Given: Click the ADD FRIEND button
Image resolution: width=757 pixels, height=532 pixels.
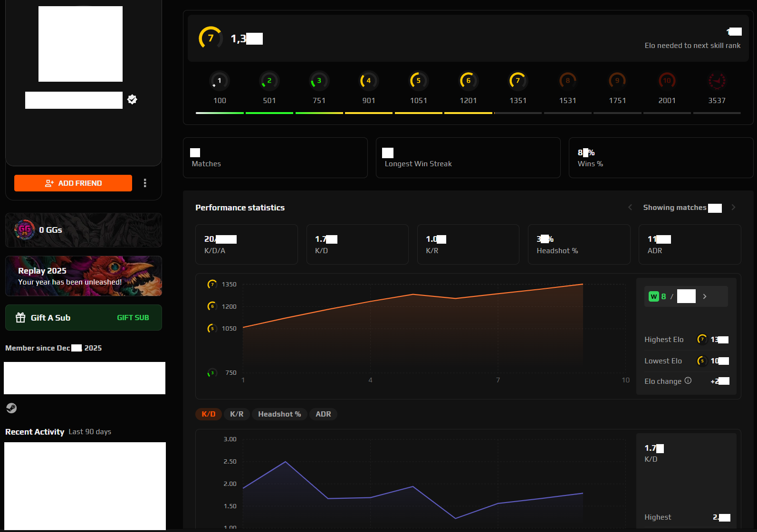Looking at the screenshot, I should click(x=73, y=183).
